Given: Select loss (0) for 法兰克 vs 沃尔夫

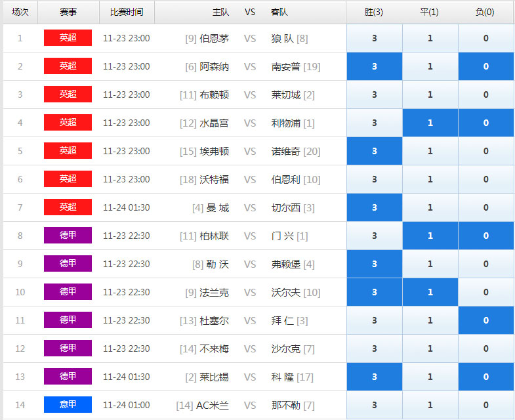Looking at the screenshot, I should coord(486,293).
